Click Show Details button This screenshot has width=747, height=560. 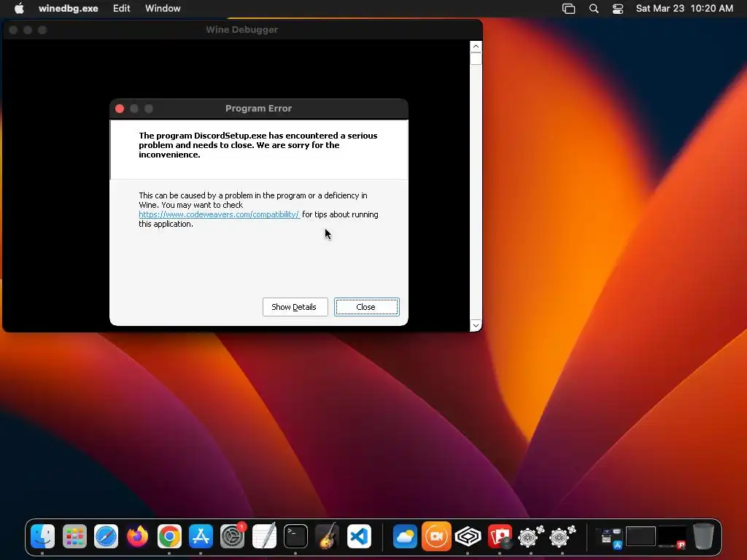click(295, 307)
